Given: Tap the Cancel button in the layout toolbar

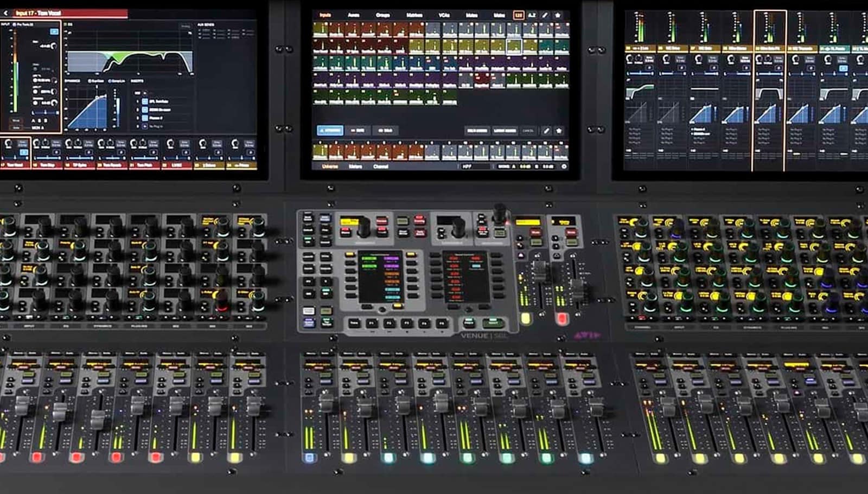Looking at the screenshot, I should pyautogui.click(x=528, y=131).
